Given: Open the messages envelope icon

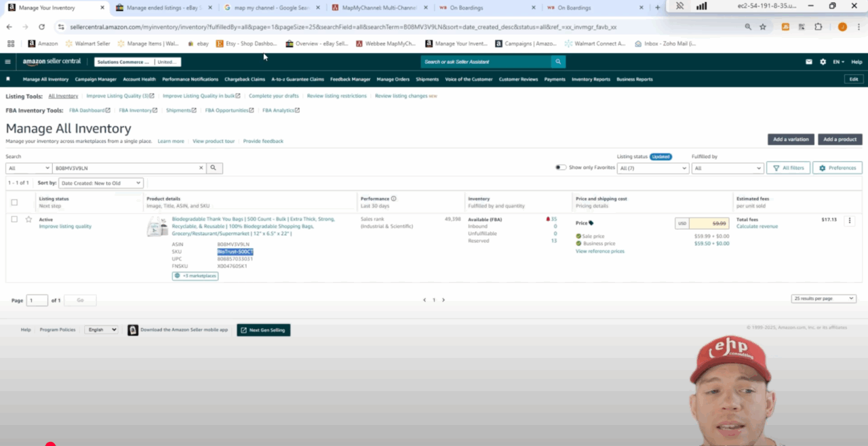Looking at the screenshot, I should click(809, 62).
